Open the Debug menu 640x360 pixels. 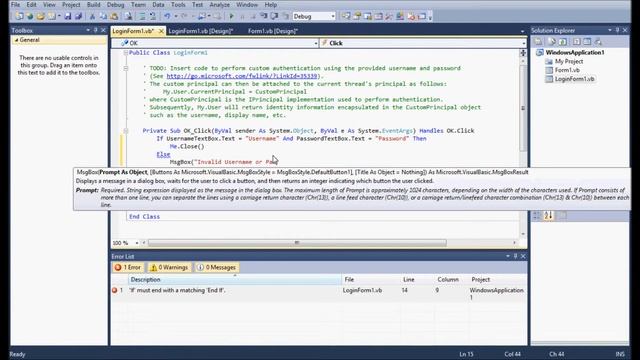[x=116, y=5]
